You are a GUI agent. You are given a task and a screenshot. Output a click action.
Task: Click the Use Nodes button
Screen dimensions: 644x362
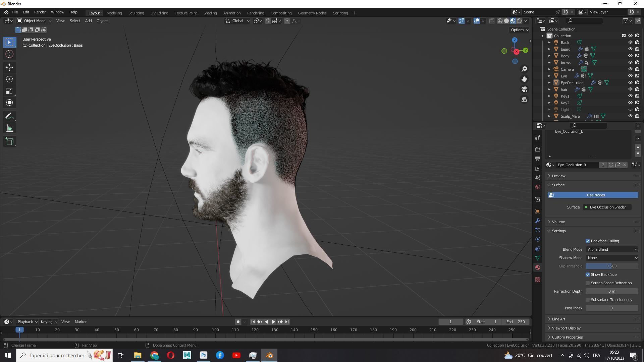pos(593,195)
